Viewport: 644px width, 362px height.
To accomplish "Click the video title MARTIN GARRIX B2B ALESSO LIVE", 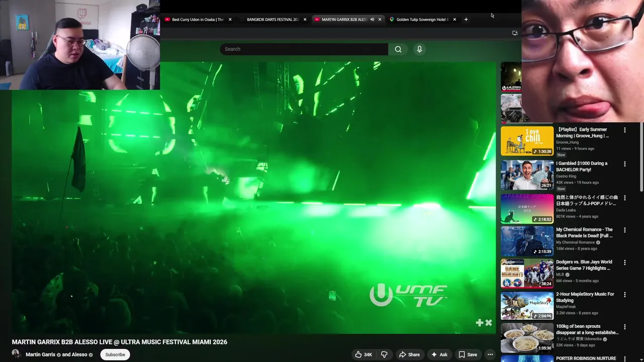I will (120, 342).
